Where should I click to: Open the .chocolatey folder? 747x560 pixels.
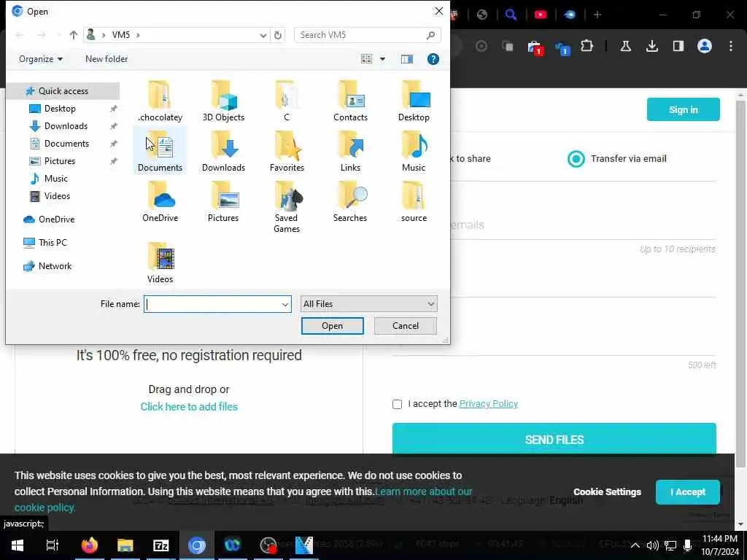160,101
